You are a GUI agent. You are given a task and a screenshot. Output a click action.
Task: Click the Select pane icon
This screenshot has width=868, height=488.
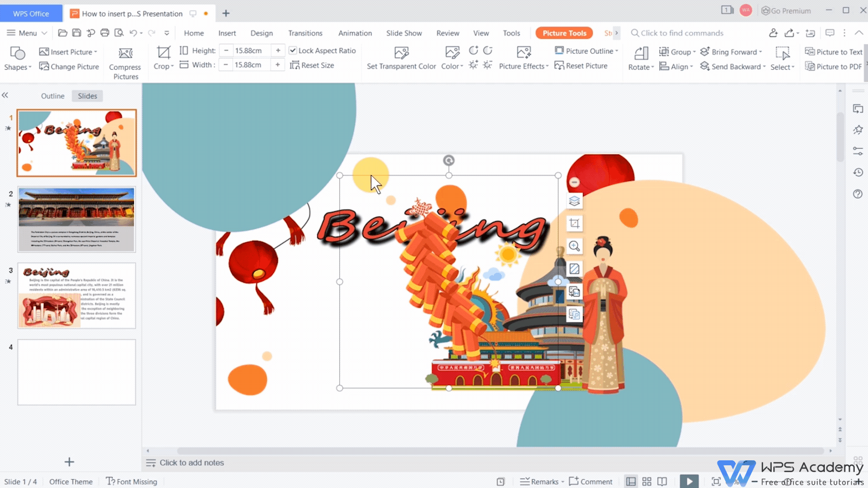click(782, 53)
